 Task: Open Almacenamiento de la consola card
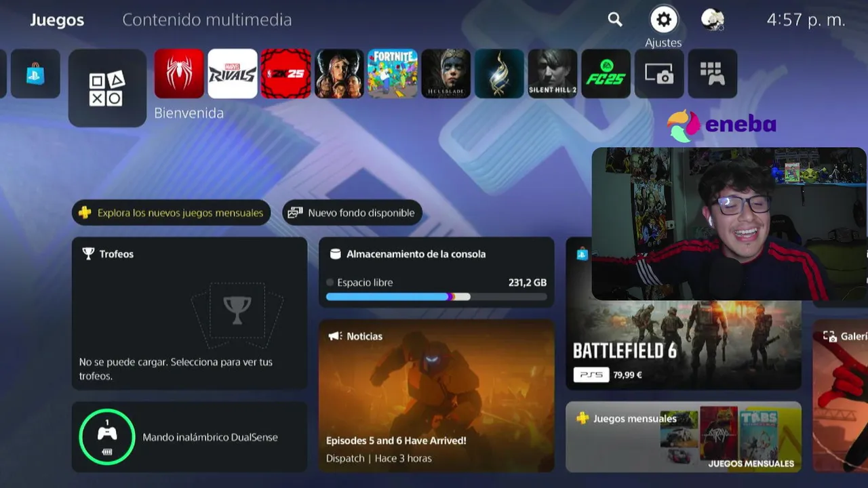point(436,272)
